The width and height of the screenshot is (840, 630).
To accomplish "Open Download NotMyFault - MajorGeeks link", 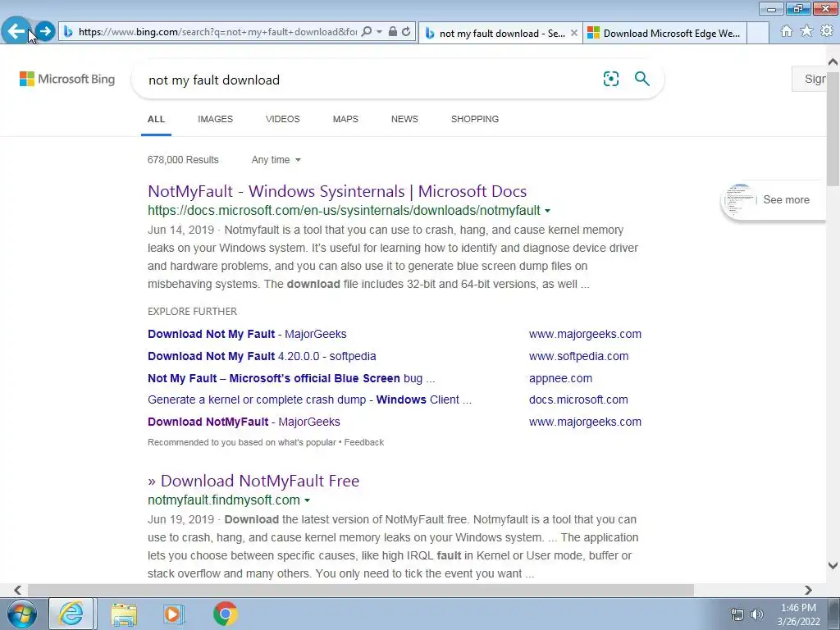I will [244, 422].
